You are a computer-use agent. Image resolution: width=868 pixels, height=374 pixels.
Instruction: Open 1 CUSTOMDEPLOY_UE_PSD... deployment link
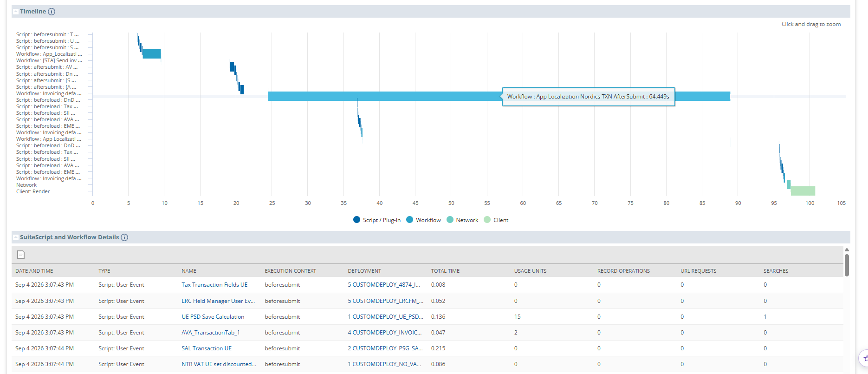pyautogui.click(x=386, y=317)
